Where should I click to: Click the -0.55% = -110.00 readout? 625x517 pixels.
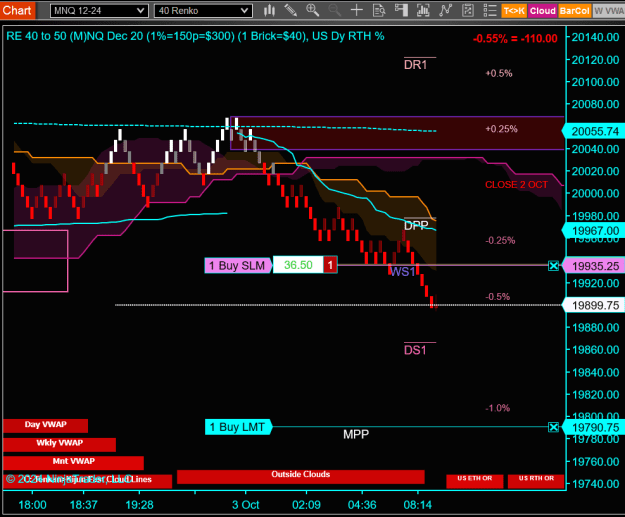[x=515, y=39]
